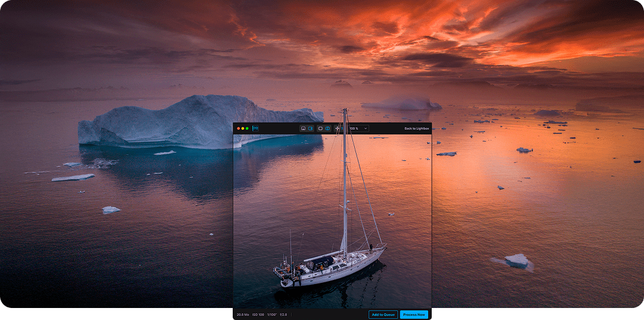Click the yellow minimize window button

[242, 128]
